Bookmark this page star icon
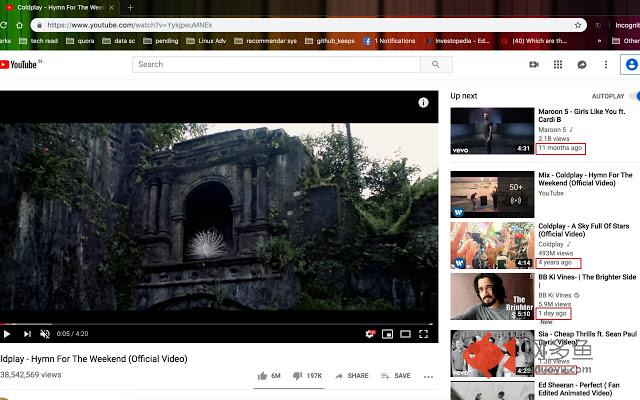This screenshot has height=400, width=640. pyautogui.click(x=578, y=25)
